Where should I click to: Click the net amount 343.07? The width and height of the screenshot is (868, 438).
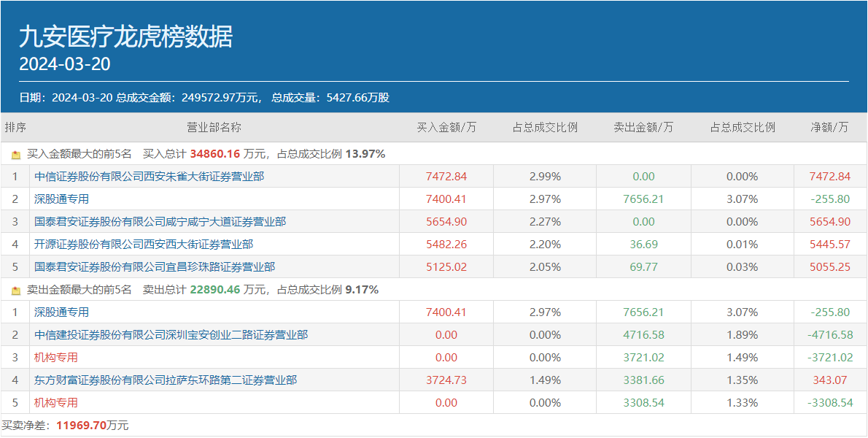coord(829,380)
